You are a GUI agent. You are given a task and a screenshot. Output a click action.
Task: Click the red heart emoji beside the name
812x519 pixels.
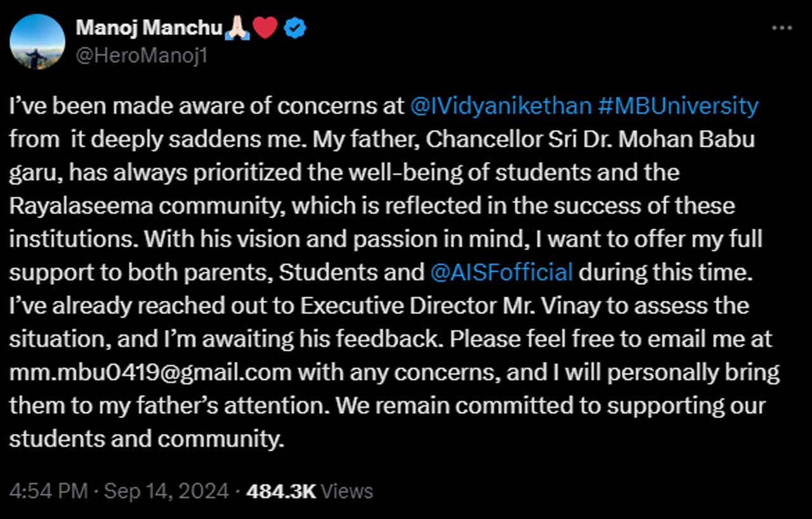click(266, 28)
